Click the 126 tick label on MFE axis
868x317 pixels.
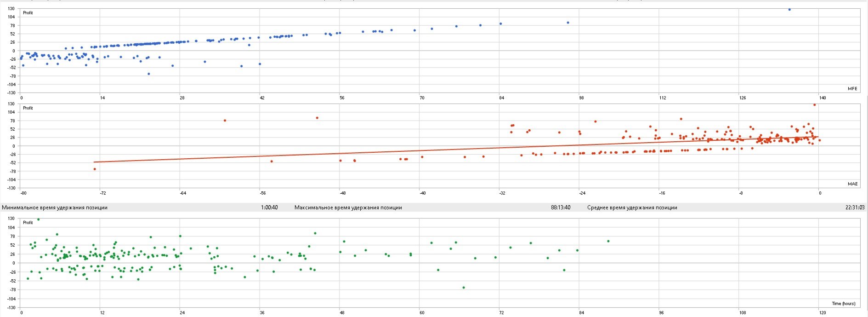[743, 98]
